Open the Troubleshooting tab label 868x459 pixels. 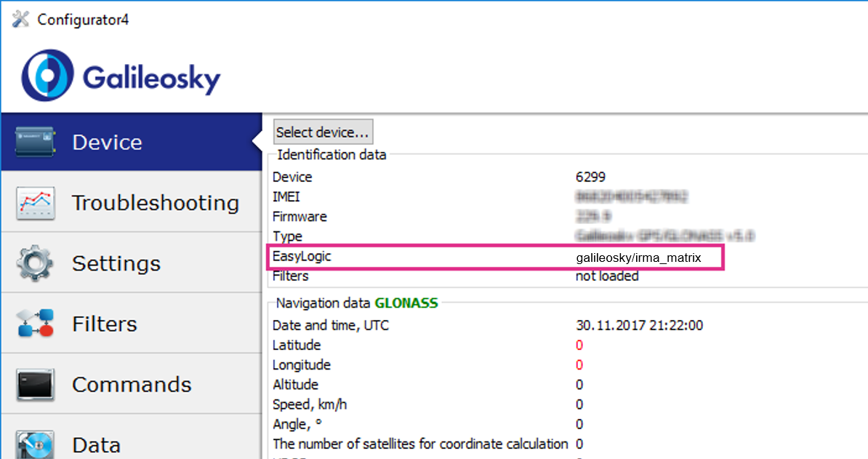(x=155, y=203)
